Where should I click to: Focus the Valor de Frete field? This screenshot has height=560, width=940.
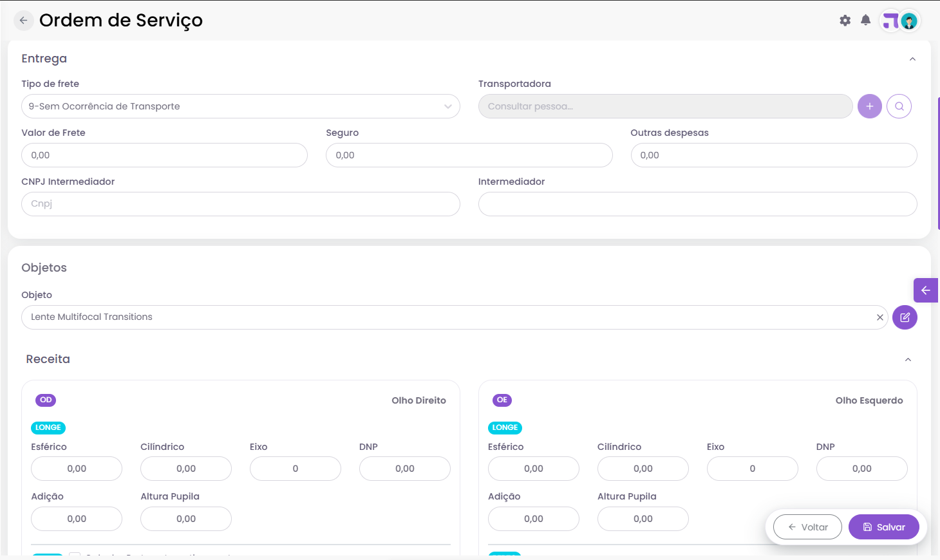[164, 155]
